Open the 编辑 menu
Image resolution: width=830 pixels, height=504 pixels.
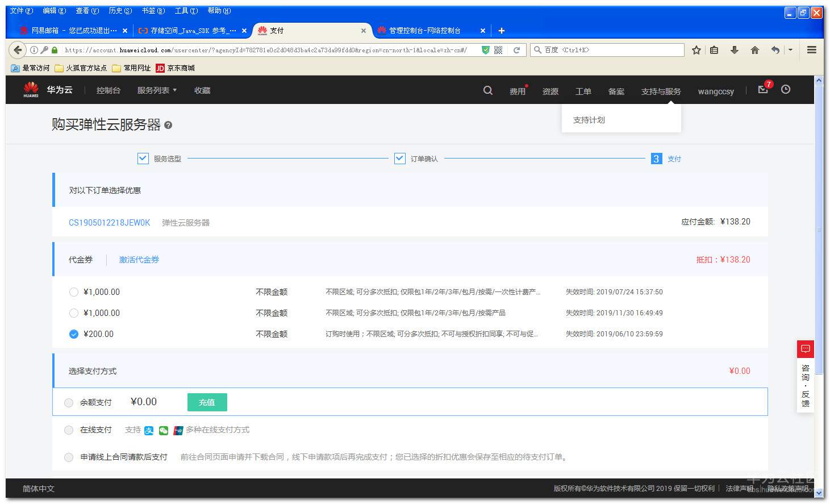coord(55,11)
